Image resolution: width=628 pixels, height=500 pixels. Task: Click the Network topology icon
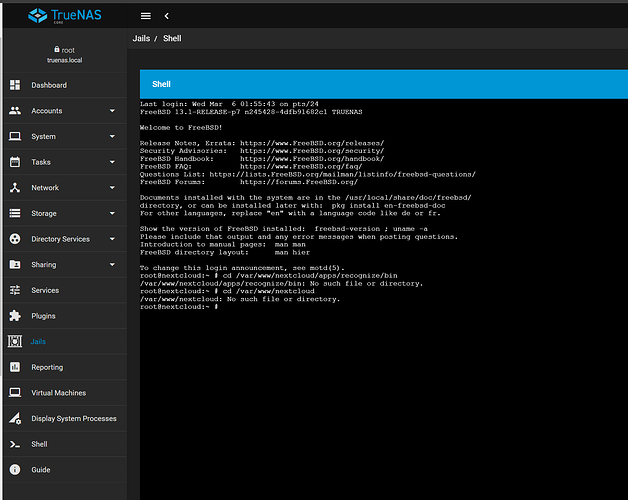point(15,188)
